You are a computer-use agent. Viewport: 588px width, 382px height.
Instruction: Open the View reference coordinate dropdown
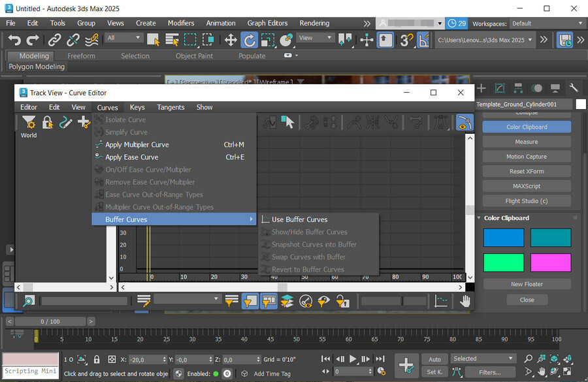click(315, 37)
